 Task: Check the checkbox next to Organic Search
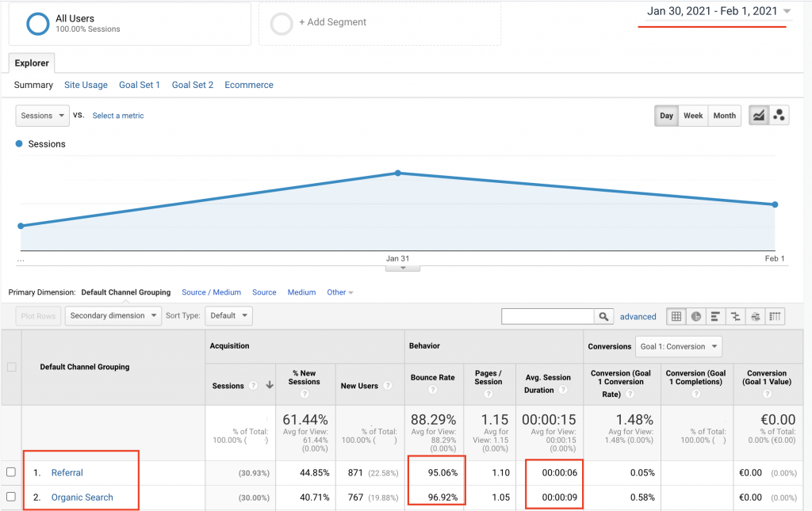pos(11,497)
